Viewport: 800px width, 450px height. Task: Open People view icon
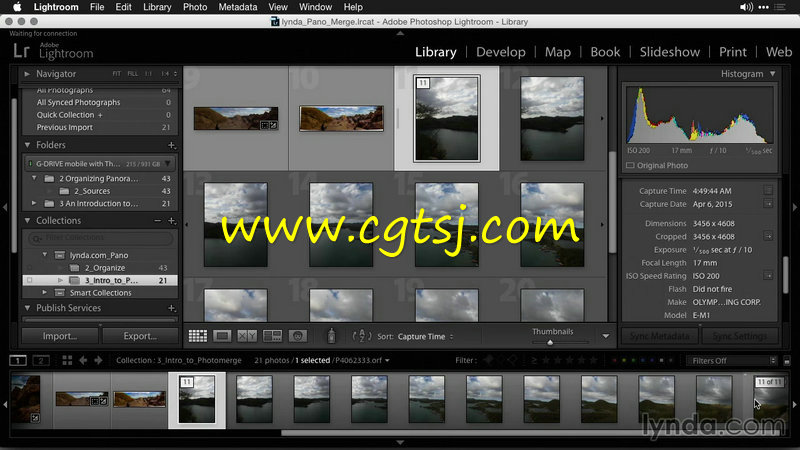coord(297,336)
